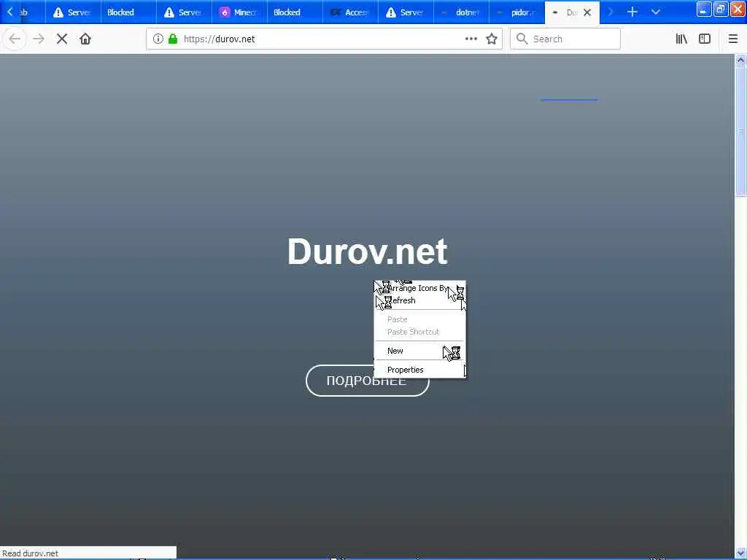Open the Firefox hamburger menu

coord(733,39)
